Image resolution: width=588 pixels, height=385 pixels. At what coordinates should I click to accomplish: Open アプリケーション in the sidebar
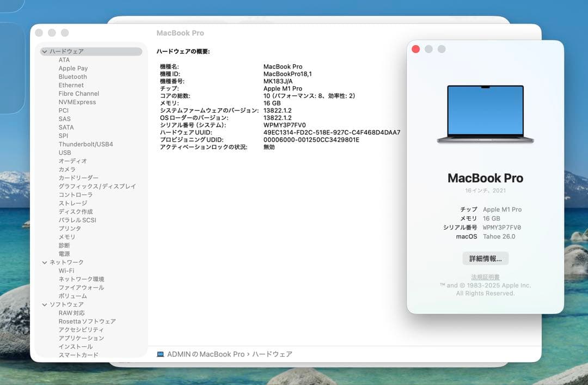point(81,338)
